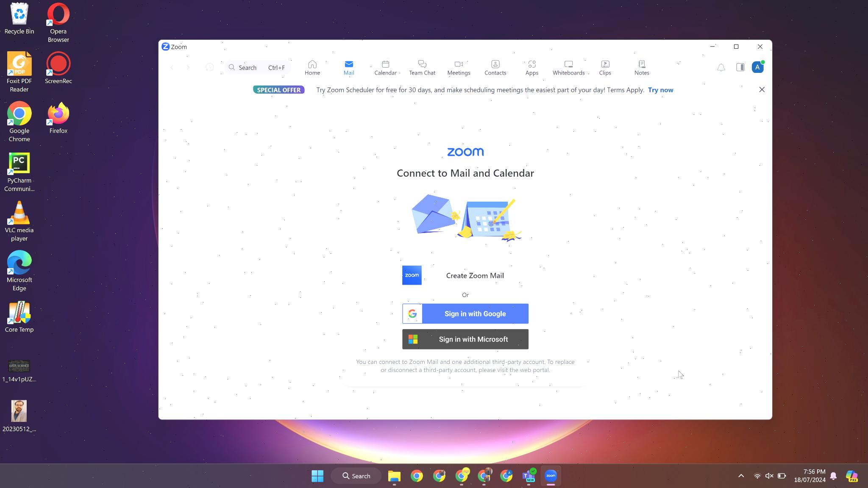Select the VLC media player shortcut
The width and height of the screenshot is (868, 488).
pyautogui.click(x=19, y=221)
